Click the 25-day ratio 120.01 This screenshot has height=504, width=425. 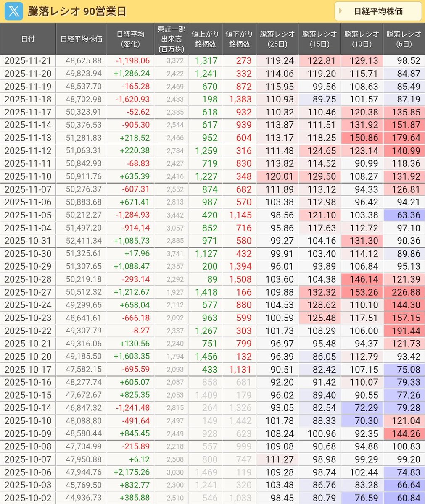click(280, 176)
